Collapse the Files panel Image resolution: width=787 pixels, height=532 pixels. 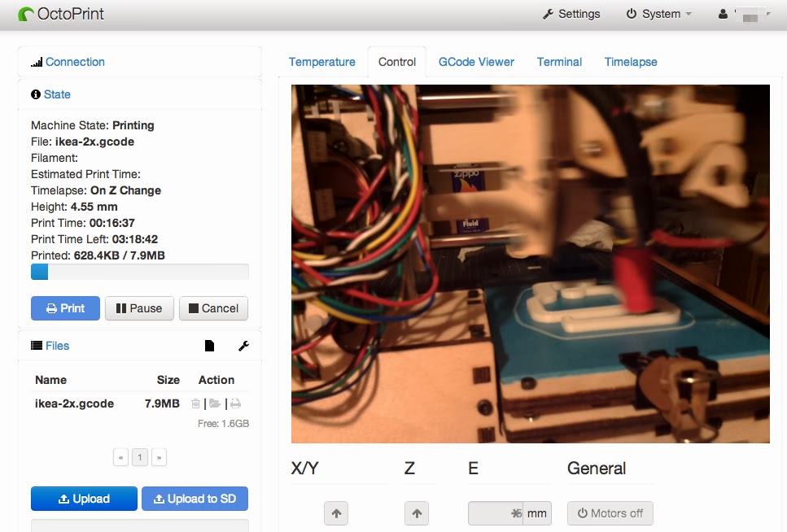point(57,346)
